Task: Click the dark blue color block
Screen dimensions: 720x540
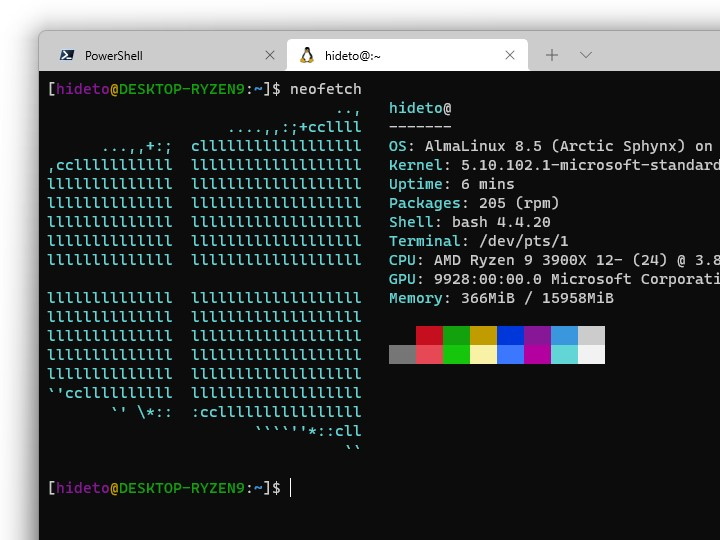Action: [x=510, y=335]
